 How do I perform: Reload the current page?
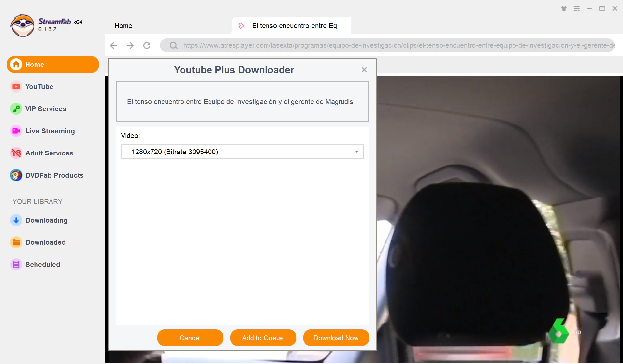pos(147,45)
